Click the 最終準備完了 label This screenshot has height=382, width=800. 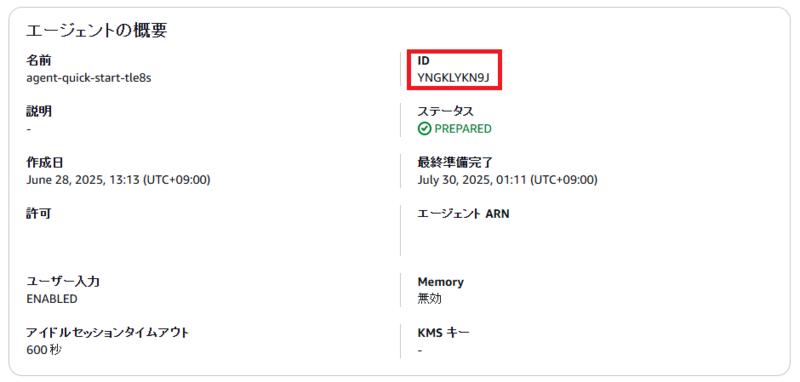[455, 163]
